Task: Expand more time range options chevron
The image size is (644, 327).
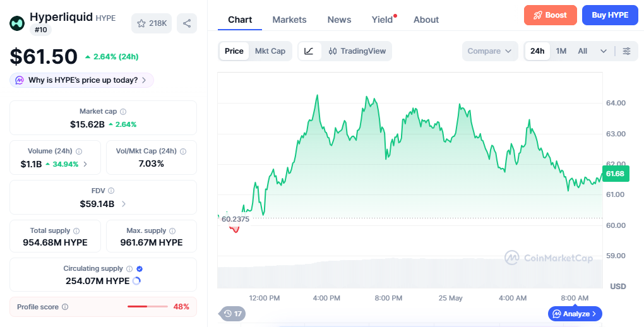Action: pyautogui.click(x=604, y=51)
